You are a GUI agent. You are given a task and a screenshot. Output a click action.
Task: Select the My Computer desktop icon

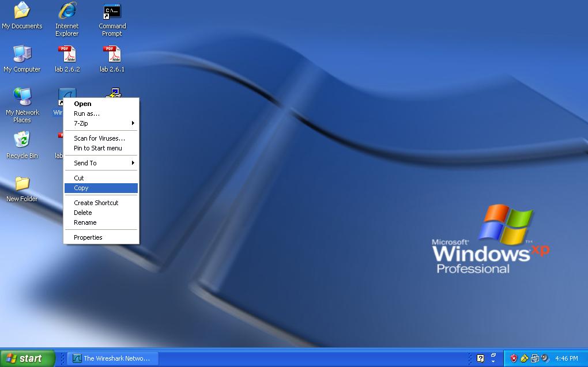coord(22,54)
